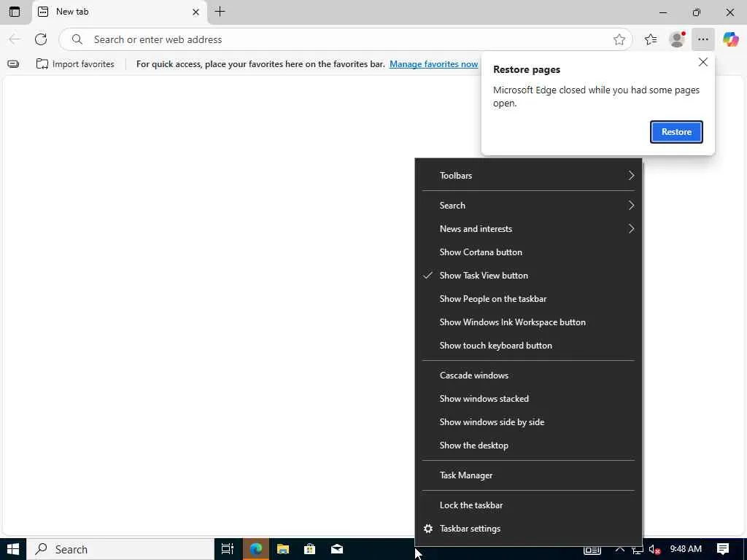
Task: Click Import favorites label
Action: 83,64
